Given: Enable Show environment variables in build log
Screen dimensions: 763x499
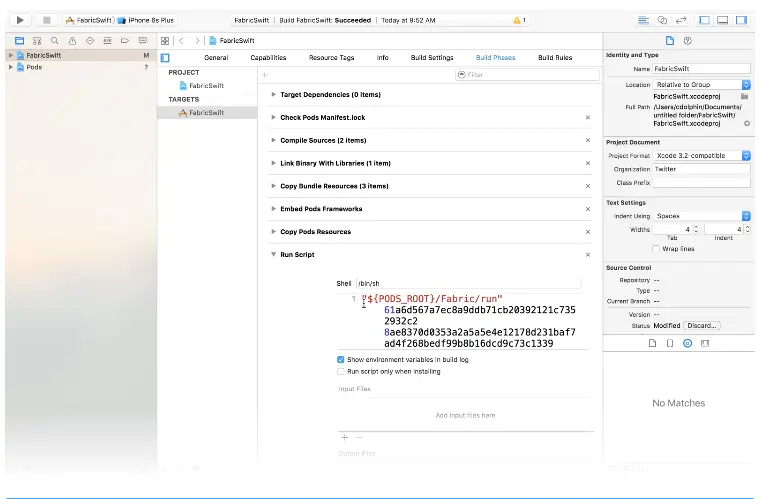Looking at the screenshot, I should click(341, 360).
